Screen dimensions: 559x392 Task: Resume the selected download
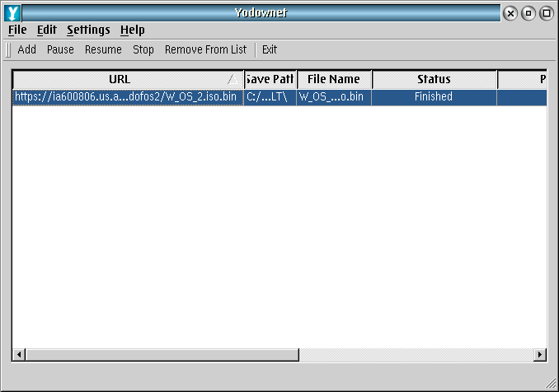click(103, 49)
